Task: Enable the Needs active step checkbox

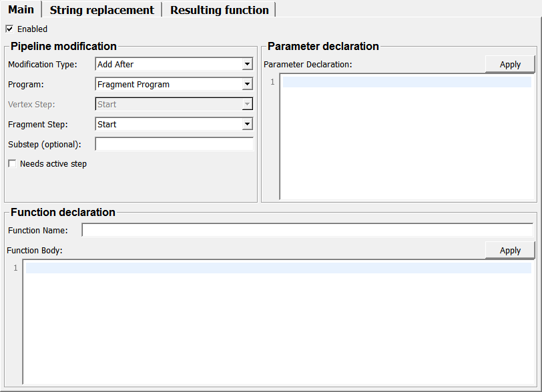Action: (12, 164)
